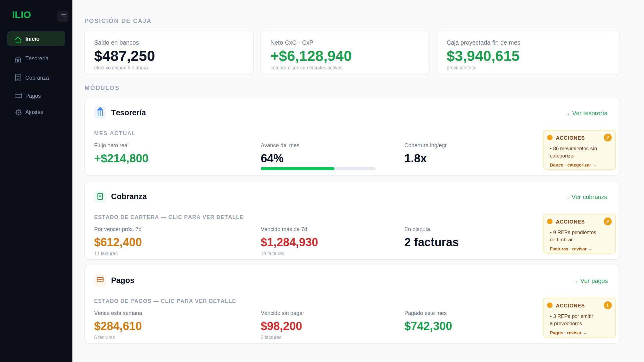Click the $1,284,930 Vencido más de 7d amount
Image resolution: width=644 pixels, height=362 pixels.
(x=289, y=242)
